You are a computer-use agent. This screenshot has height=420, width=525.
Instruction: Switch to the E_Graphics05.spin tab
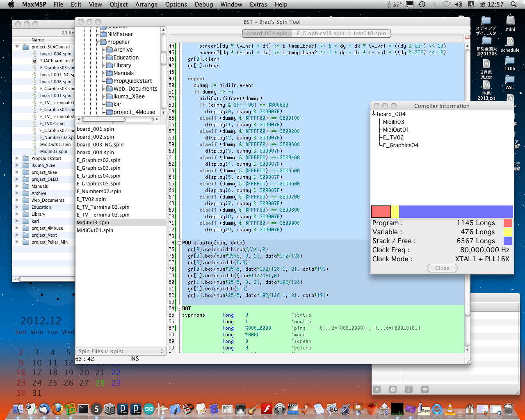[x=320, y=33]
